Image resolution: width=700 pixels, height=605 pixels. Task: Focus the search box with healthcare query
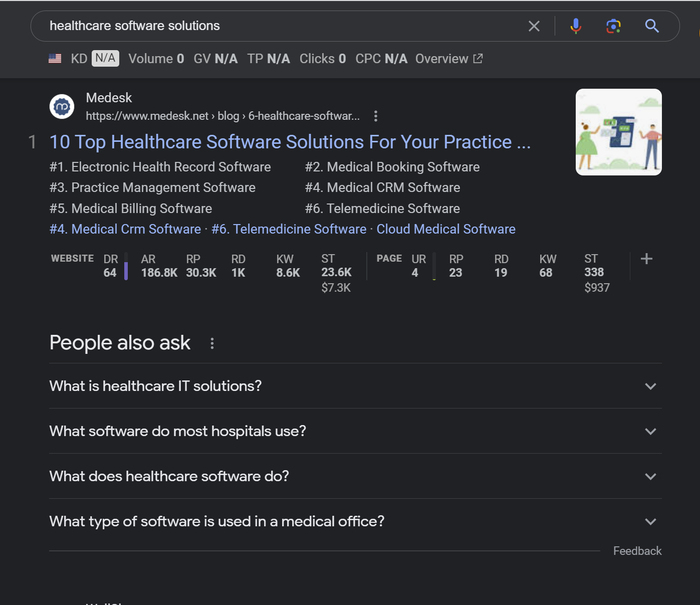281,26
